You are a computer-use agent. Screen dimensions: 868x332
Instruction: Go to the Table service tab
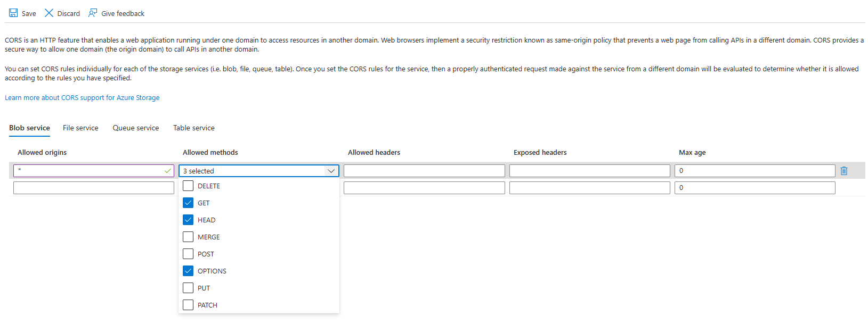(194, 128)
